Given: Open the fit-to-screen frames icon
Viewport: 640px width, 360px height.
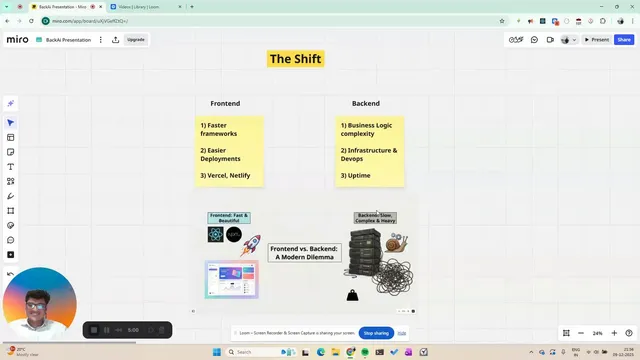Looking at the screenshot, I should coord(566,333).
